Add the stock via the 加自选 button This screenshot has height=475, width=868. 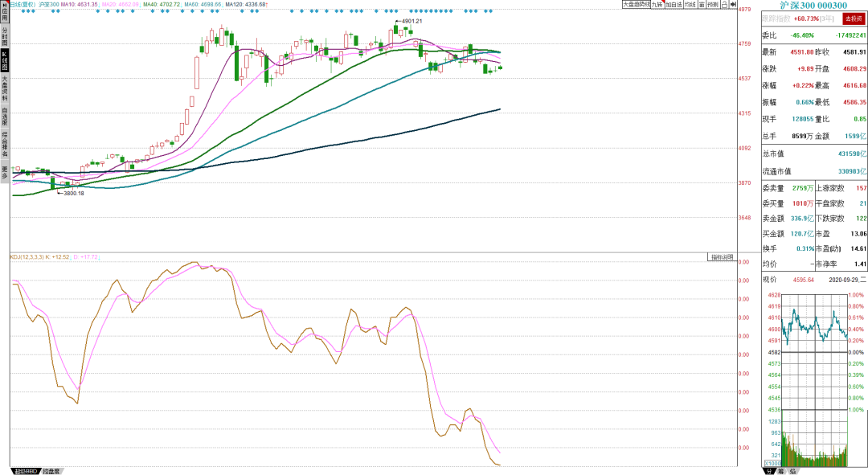(x=674, y=5)
